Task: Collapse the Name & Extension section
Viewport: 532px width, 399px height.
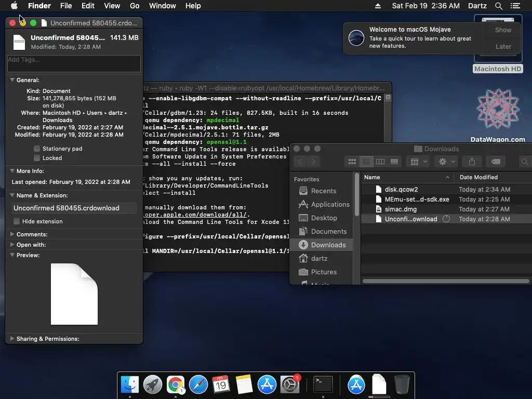Action: [12, 195]
